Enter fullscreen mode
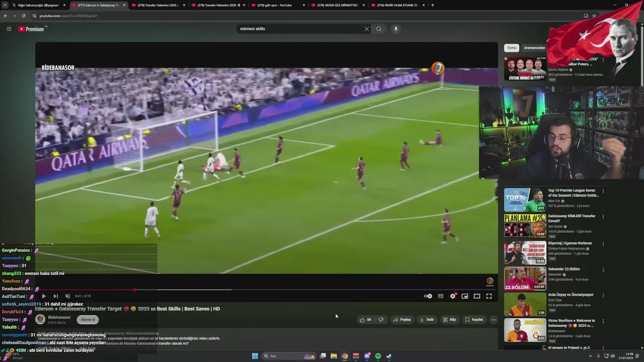The width and height of the screenshot is (644, 362). coord(489,296)
